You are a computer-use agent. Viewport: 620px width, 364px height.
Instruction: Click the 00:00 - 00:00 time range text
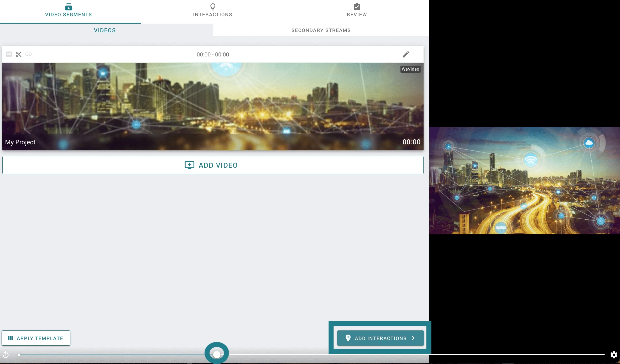[213, 55]
